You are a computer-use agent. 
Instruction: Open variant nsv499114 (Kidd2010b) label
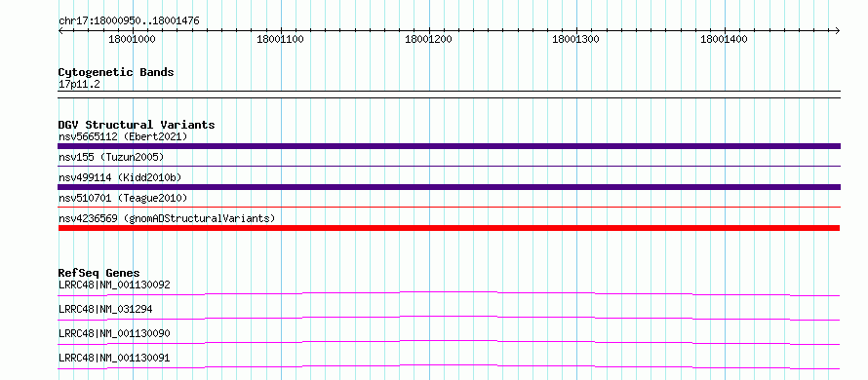pos(120,177)
